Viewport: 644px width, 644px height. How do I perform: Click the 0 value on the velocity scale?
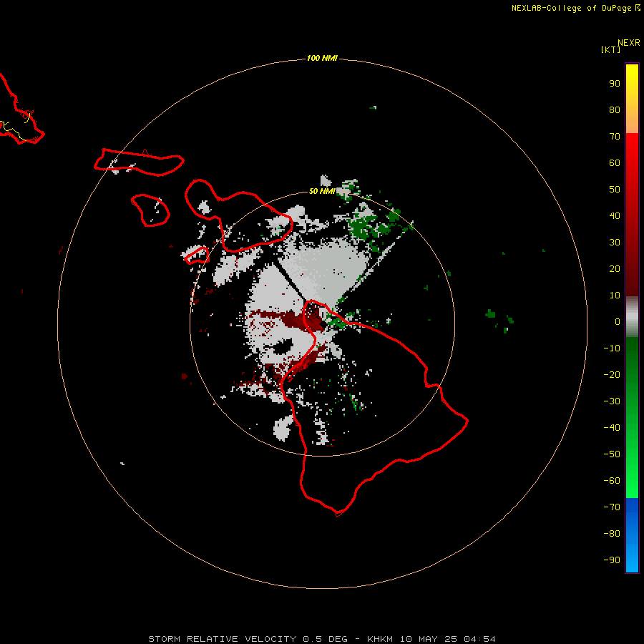[x=618, y=321]
